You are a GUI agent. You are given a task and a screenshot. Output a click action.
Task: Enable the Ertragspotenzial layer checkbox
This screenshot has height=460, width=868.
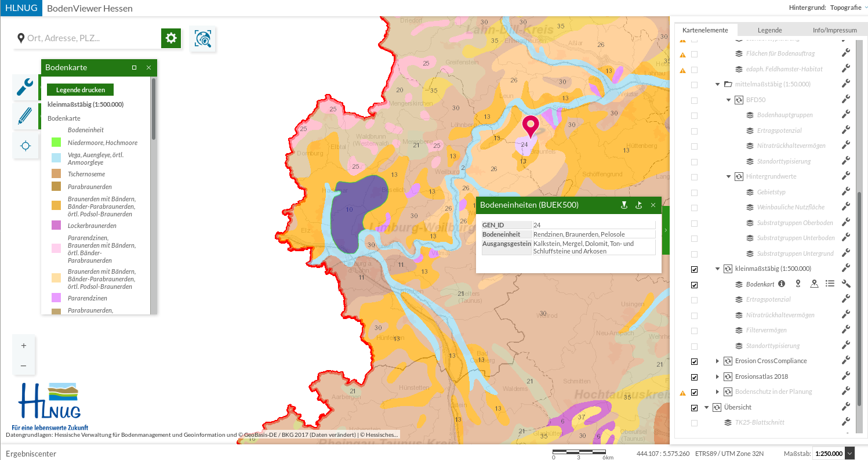click(x=694, y=300)
